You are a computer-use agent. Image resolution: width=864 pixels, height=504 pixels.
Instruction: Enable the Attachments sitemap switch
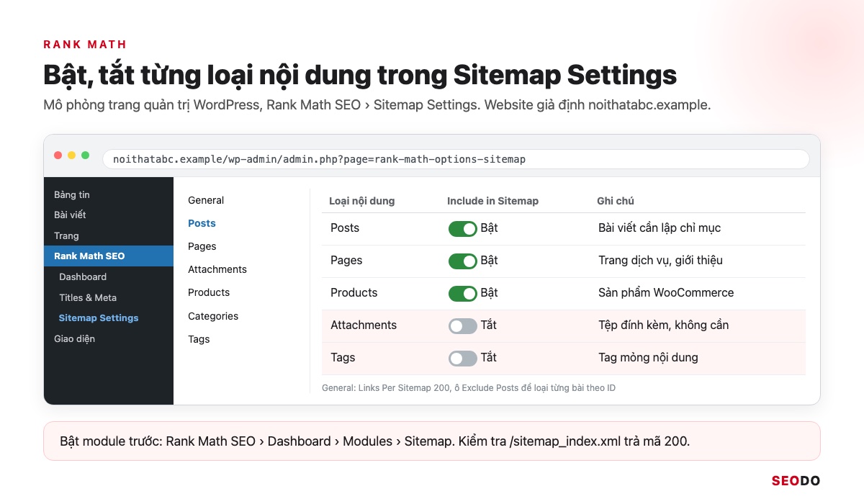pos(463,325)
